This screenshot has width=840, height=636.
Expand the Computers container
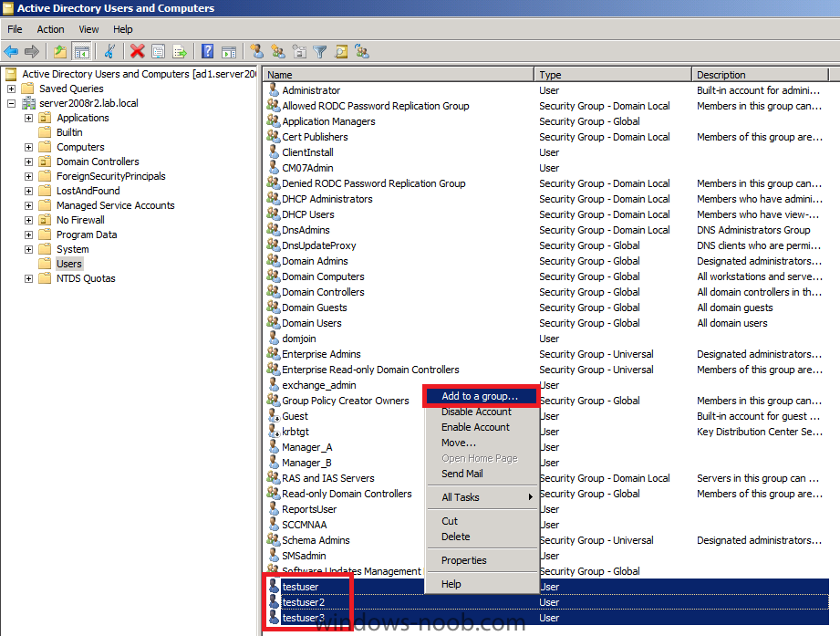tap(29, 147)
